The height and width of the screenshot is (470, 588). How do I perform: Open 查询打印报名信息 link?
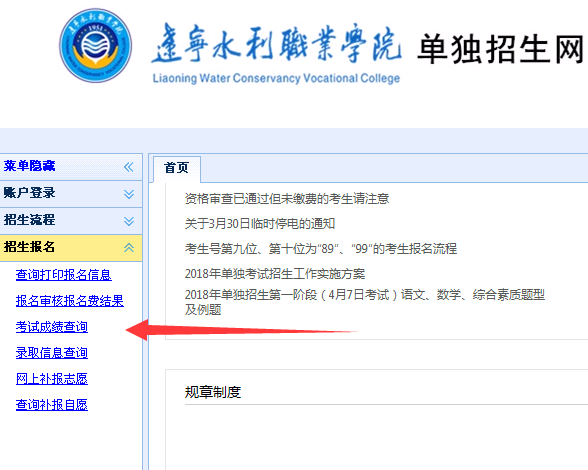pos(64,275)
